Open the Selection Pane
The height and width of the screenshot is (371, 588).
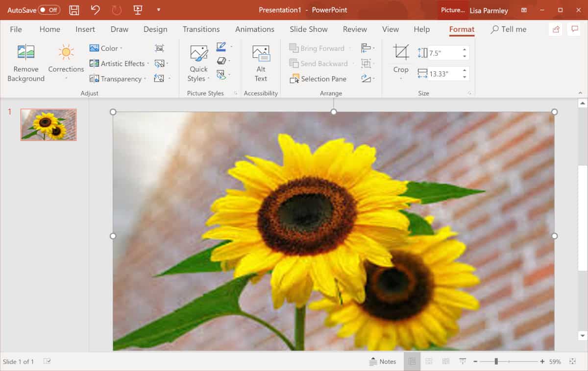[318, 78]
